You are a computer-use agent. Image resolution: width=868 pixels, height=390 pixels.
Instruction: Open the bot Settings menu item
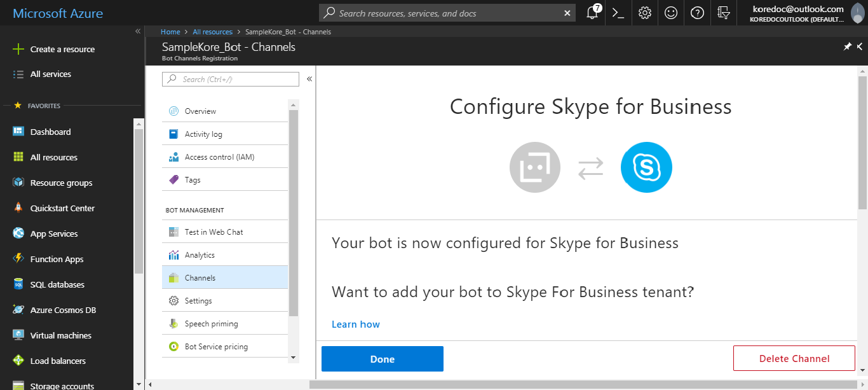pos(225,301)
